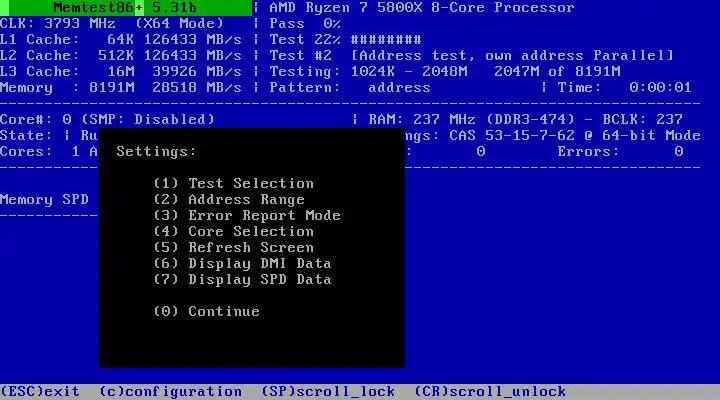This screenshot has width=720, height=400.
Task: Open (6) Display DMI Data entry
Action: click(x=242, y=264)
